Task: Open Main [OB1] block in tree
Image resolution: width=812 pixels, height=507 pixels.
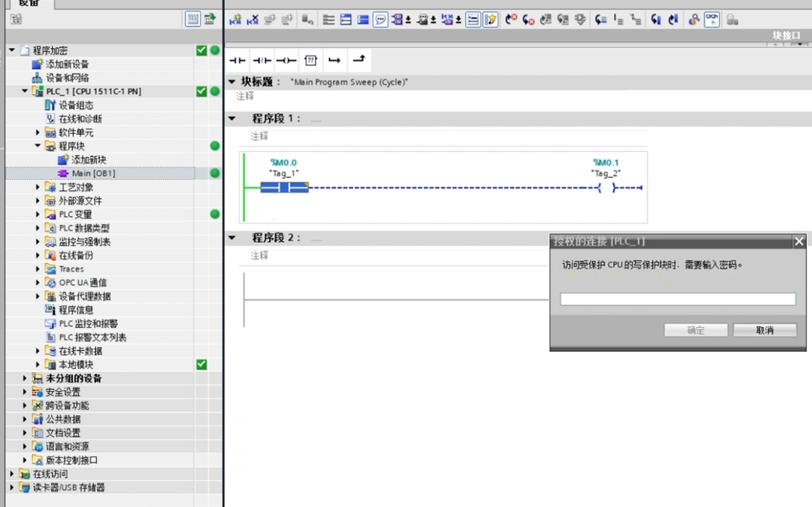Action: tap(93, 173)
